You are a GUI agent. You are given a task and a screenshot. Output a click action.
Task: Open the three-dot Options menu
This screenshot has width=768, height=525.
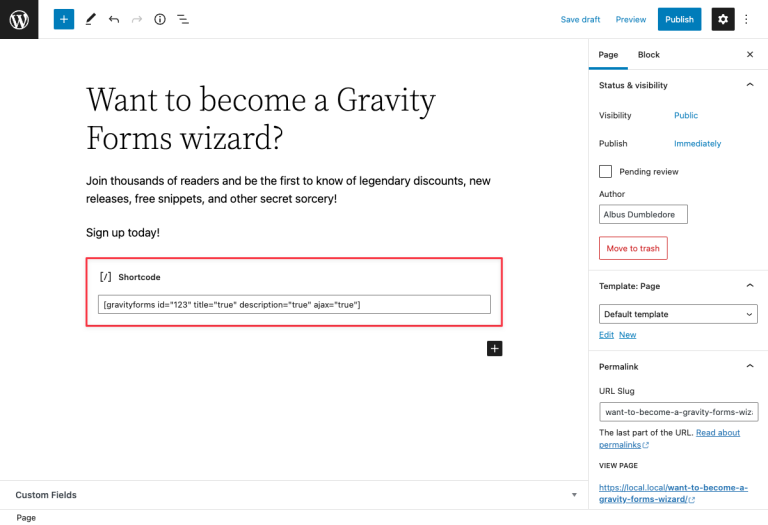click(x=746, y=19)
